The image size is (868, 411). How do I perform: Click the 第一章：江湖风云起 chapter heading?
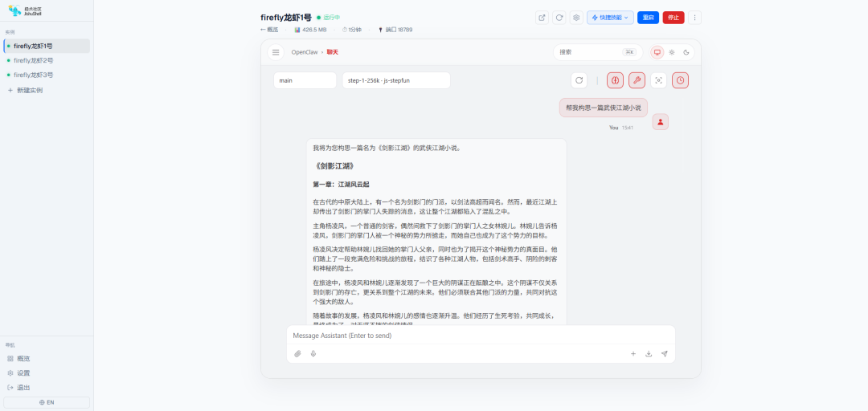coord(341,184)
